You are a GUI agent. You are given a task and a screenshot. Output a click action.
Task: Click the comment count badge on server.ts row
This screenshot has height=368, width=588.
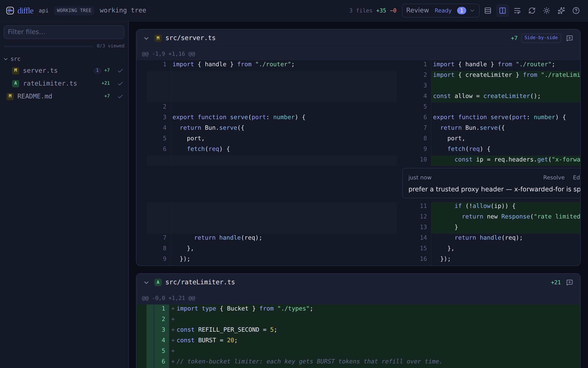pos(97,70)
